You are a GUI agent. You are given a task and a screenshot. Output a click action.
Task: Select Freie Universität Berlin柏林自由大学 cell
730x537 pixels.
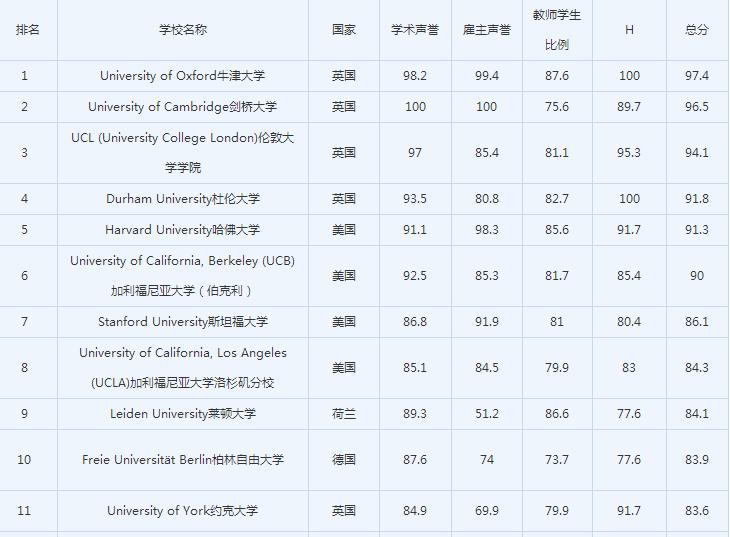182,460
